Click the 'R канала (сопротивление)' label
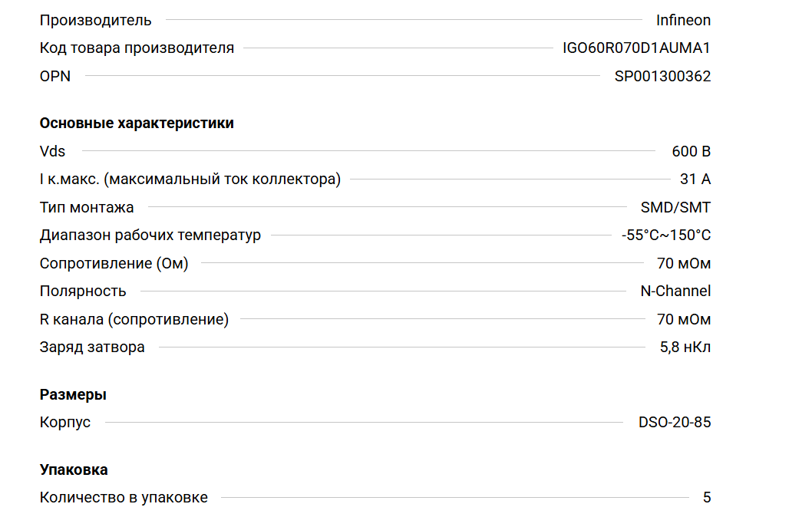The image size is (812, 527). [134, 319]
